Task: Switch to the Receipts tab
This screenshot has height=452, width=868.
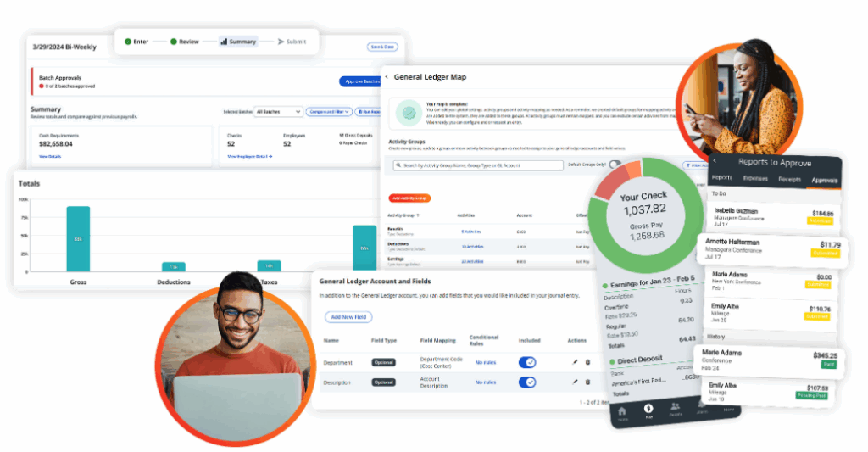Action: point(789,179)
